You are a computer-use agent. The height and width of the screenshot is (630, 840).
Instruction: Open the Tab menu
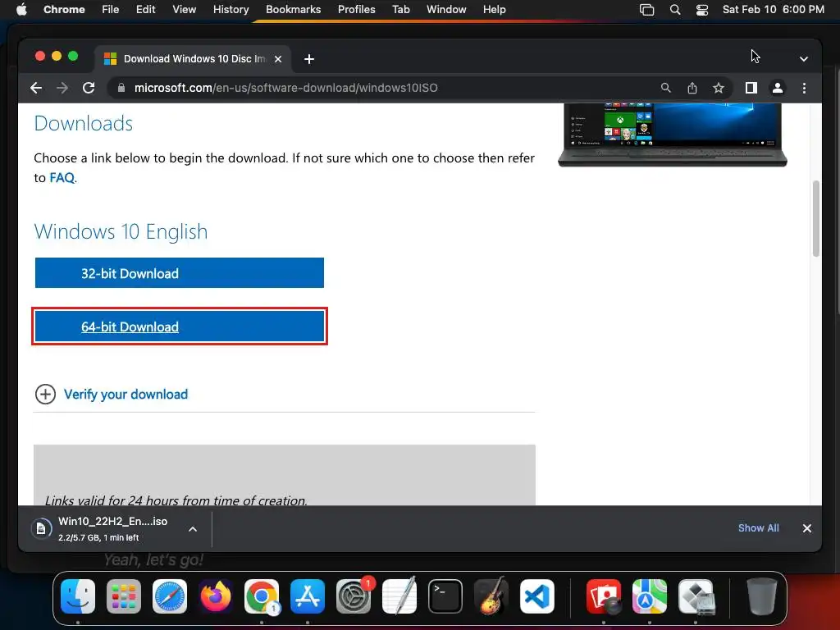(400, 10)
